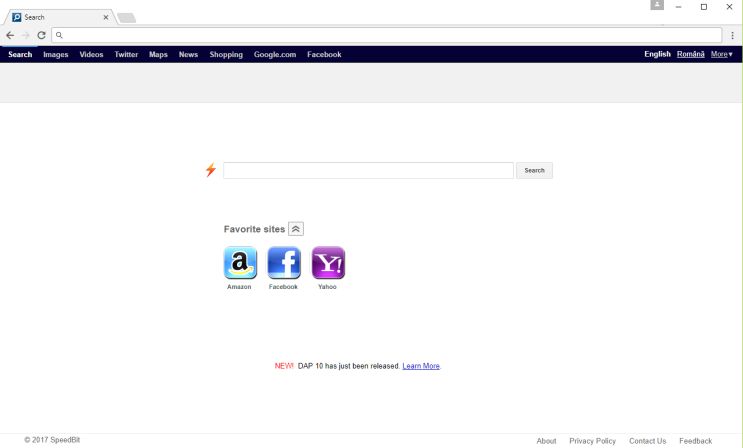Click the Search tab favicon

[x=17, y=17]
